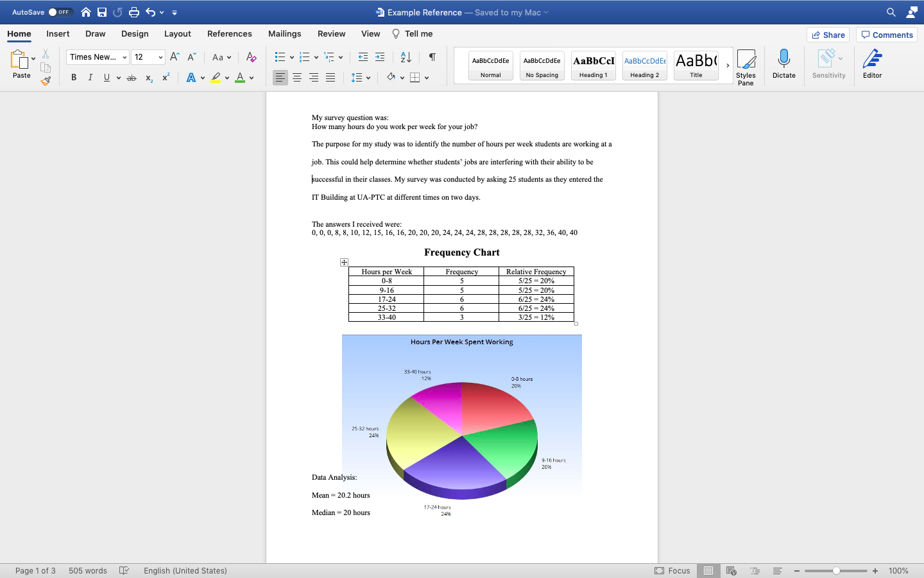The image size is (924, 578).
Task: Show or hide paragraph marks
Action: [432, 57]
